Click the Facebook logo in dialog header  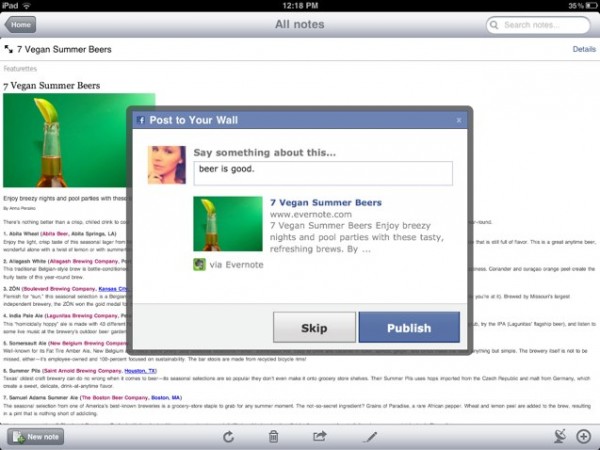click(x=141, y=120)
